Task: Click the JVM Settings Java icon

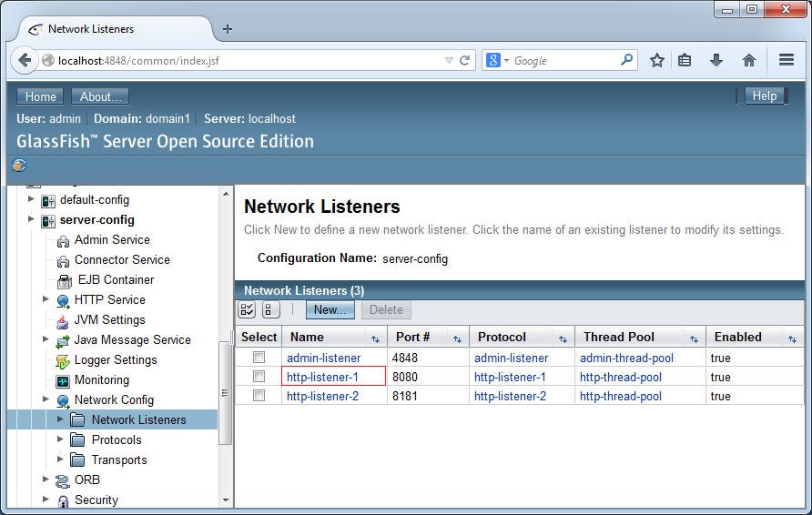Action: (x=63, y=321)
